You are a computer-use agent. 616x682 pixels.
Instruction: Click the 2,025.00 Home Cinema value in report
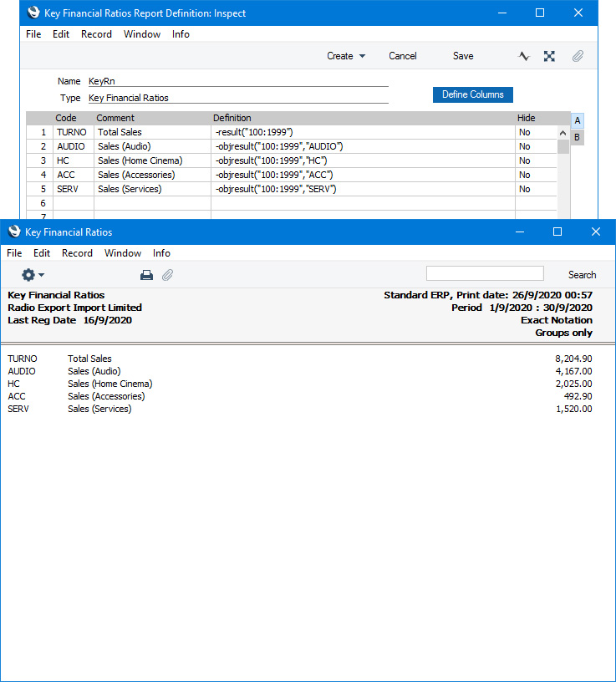(573, 384)
